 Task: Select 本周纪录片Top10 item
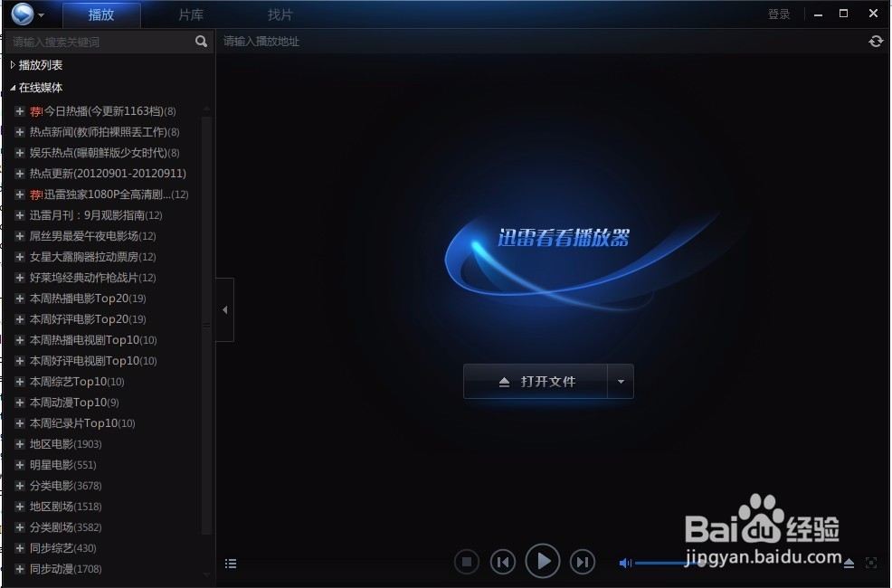click(82, 423)
